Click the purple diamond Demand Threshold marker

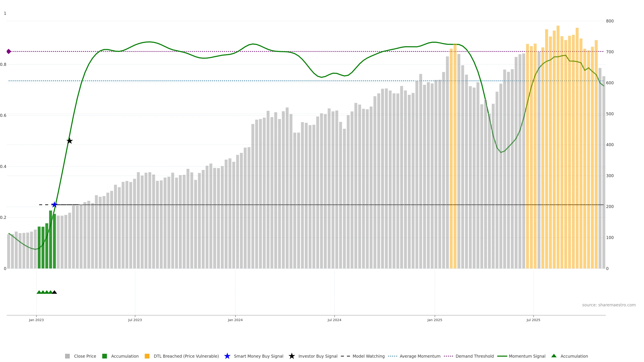coord(9,51)
